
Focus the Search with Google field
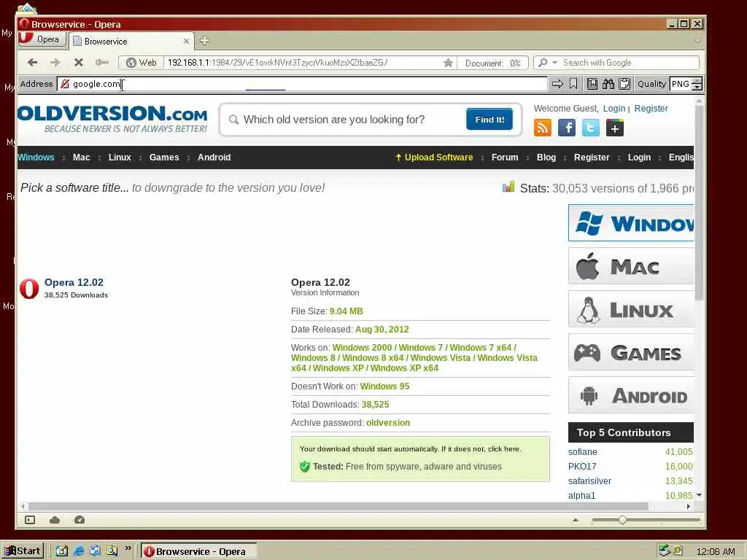pos(630,63)
